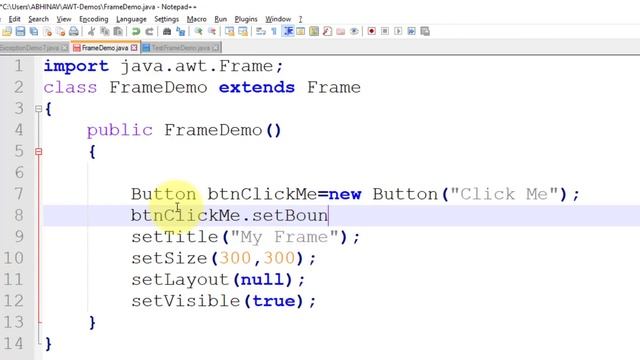
Task: Click the text 'btnClickMe.setBoun' on line 8
Action: (229, 215)
